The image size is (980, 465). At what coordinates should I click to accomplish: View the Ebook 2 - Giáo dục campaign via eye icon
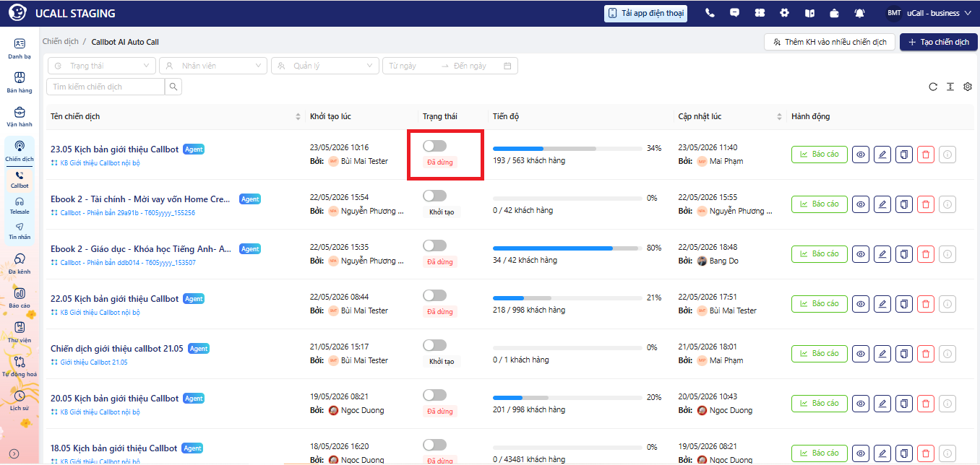click(860, 254)
